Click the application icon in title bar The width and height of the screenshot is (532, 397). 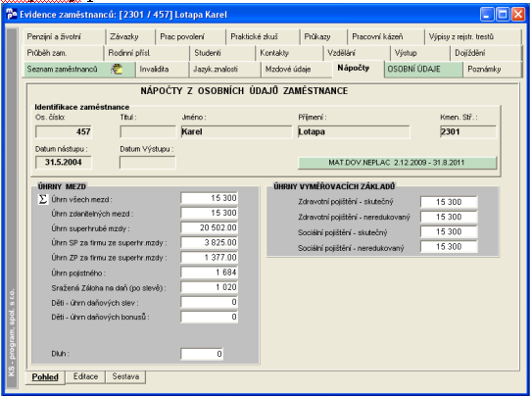[x=12, y=15]
